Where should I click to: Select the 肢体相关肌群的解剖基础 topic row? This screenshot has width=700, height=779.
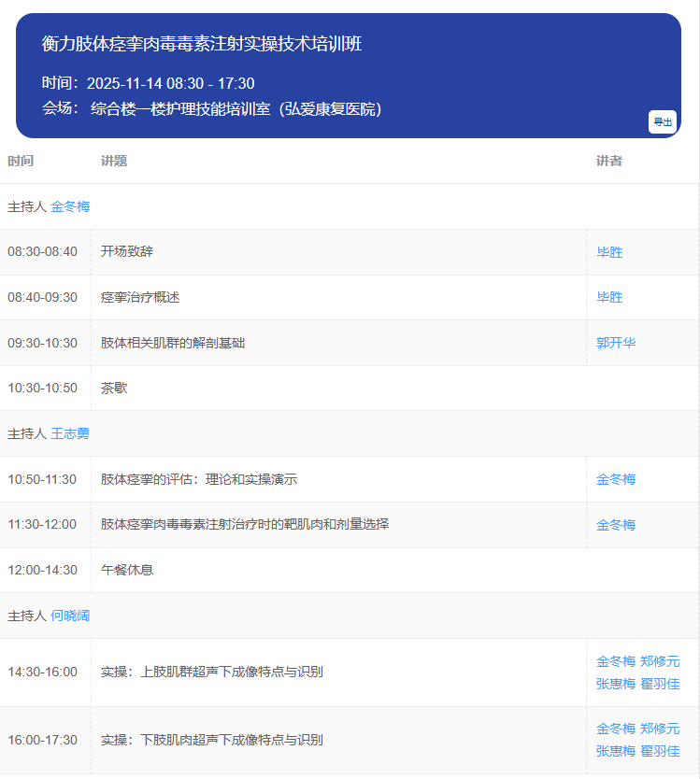(x=173, y=343)
